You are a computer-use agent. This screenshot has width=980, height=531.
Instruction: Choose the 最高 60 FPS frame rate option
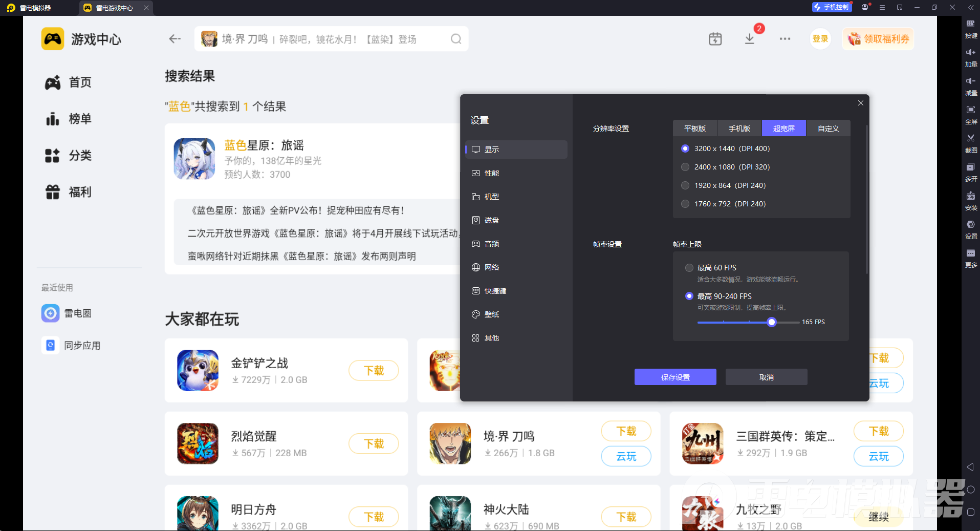pos(689,268)
